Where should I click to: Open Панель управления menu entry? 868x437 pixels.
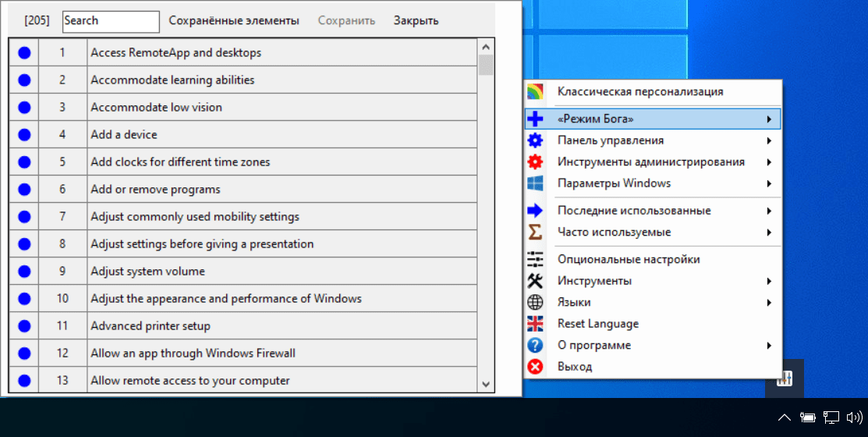click(x=653, y=140)
